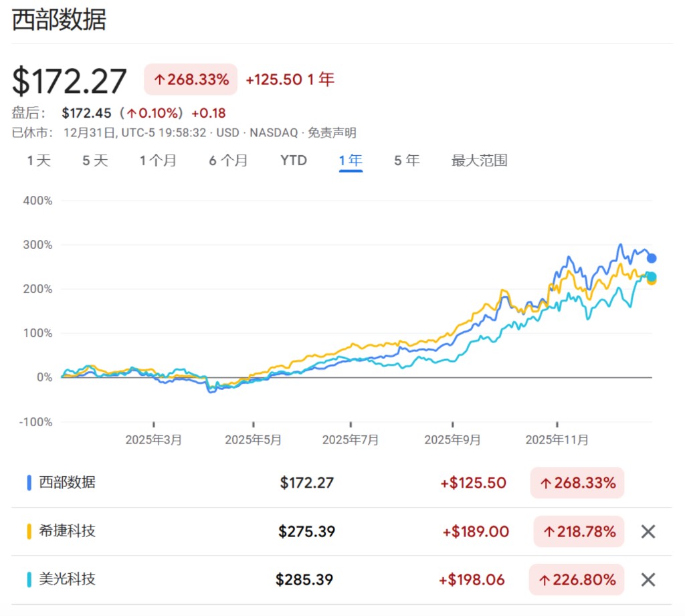Remove 美光科技 from the comparison

coord(648,580)
